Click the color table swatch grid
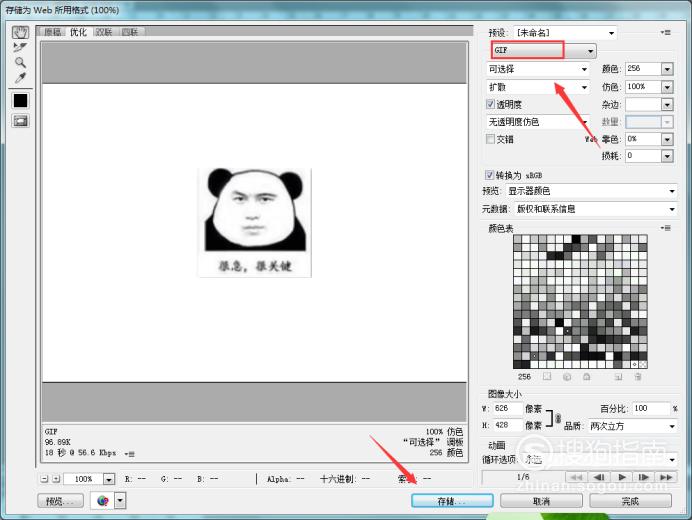692x520 pixels. pos(580,301)
